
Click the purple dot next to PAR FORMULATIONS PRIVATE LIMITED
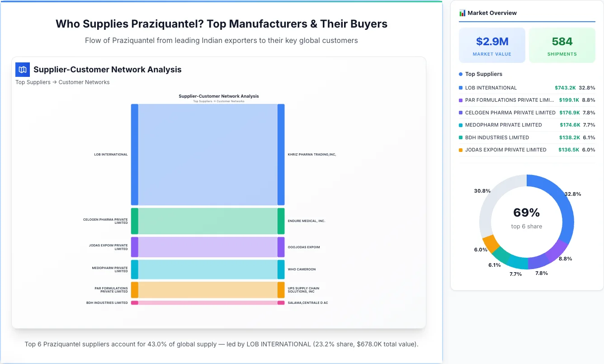click(462, 100)
